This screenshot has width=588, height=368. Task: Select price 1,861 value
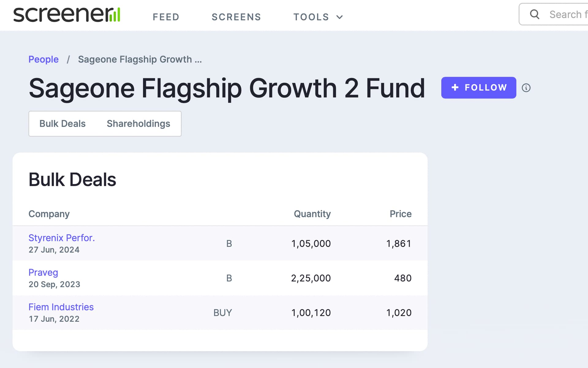(x=399, y=243)
